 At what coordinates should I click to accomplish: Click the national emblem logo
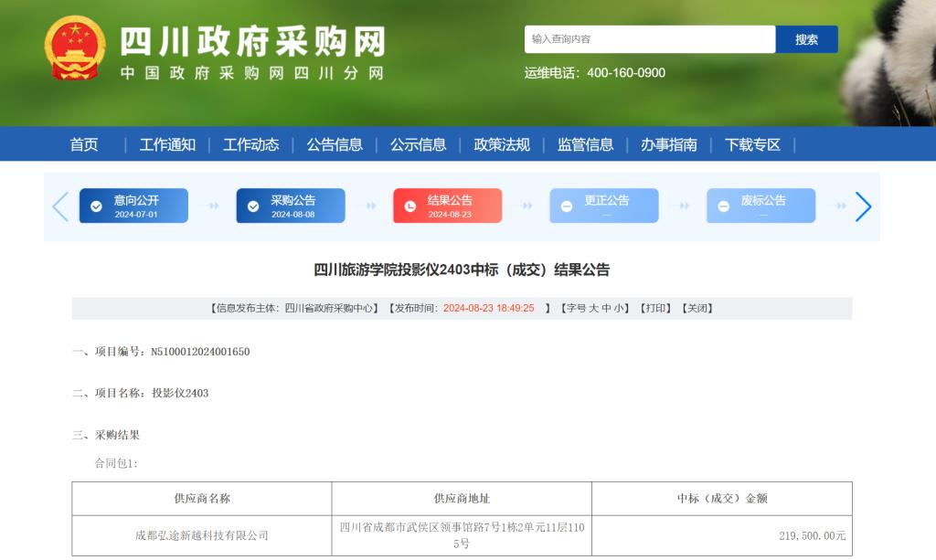[75, 48]
